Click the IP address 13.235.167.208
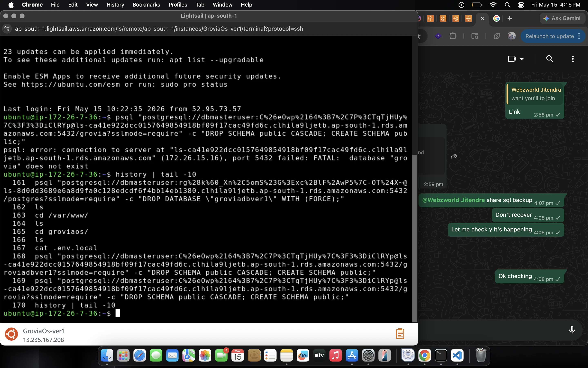The image size is (588, 368). (x=43, y=340)
